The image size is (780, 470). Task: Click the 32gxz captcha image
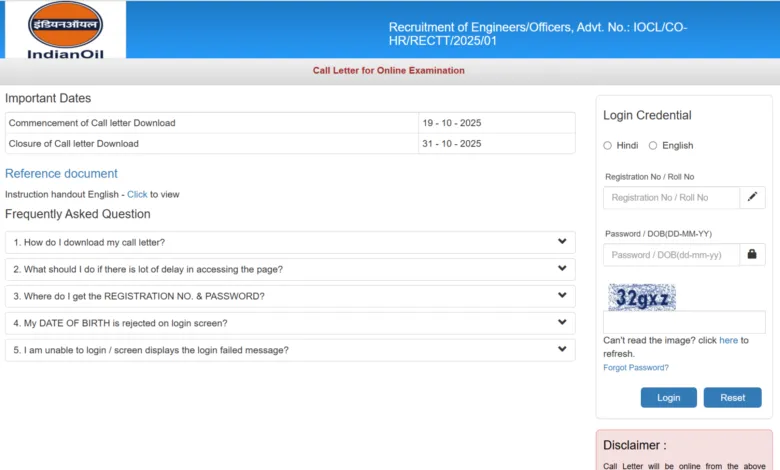[x=641, y=297]
